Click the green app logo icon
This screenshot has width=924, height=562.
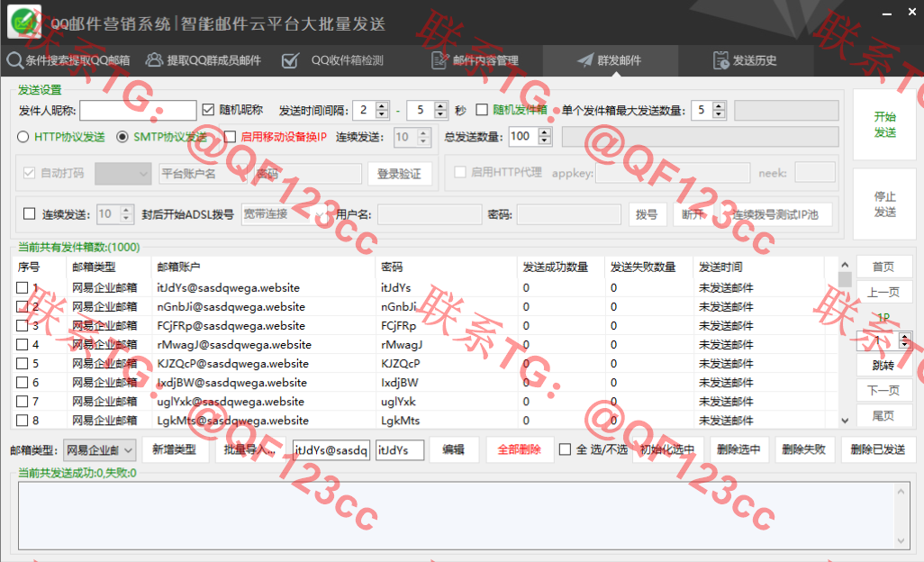[24, 22]
